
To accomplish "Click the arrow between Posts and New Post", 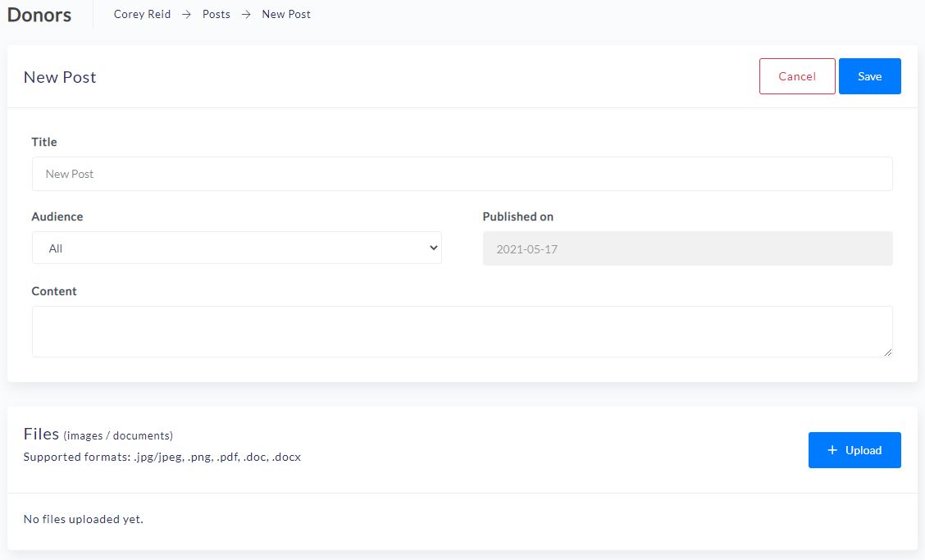I will (246, 14).
